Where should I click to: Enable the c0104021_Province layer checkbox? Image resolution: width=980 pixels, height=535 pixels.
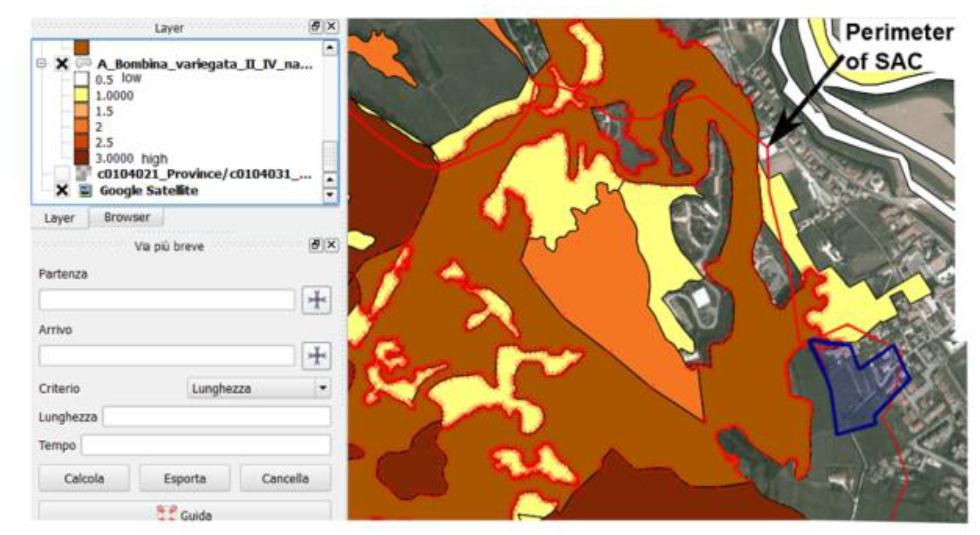pyautogui.click(x=62, y=174)
